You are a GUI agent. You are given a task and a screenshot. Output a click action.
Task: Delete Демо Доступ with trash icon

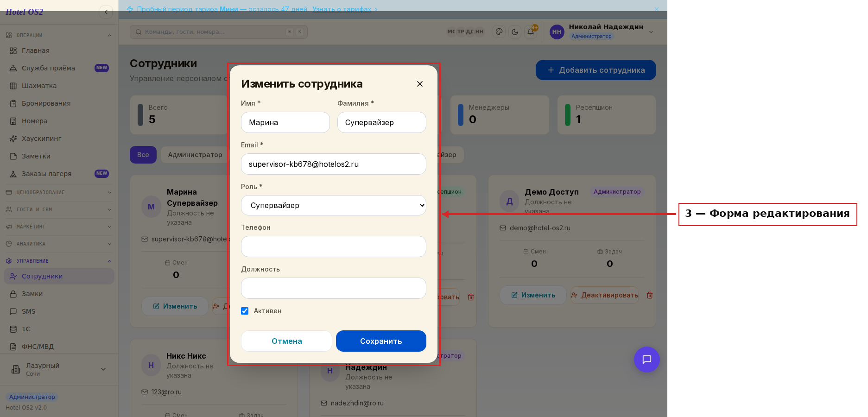(x=650, y=295)
